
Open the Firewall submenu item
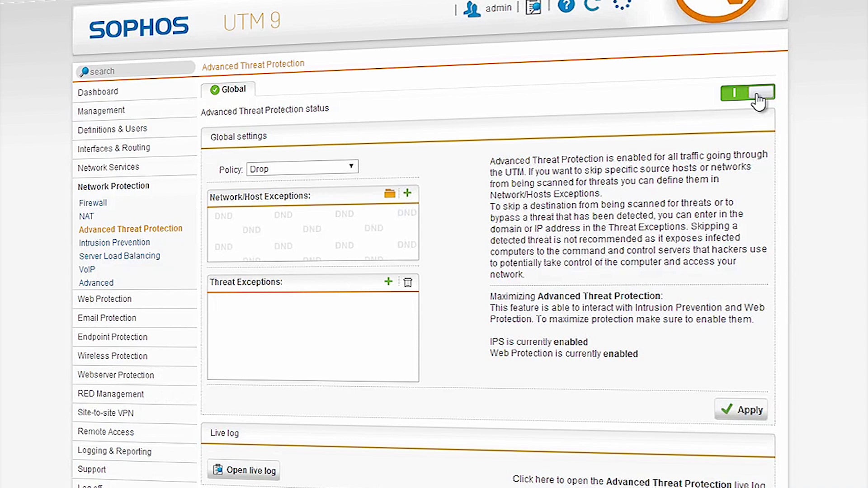coord(93,203)
